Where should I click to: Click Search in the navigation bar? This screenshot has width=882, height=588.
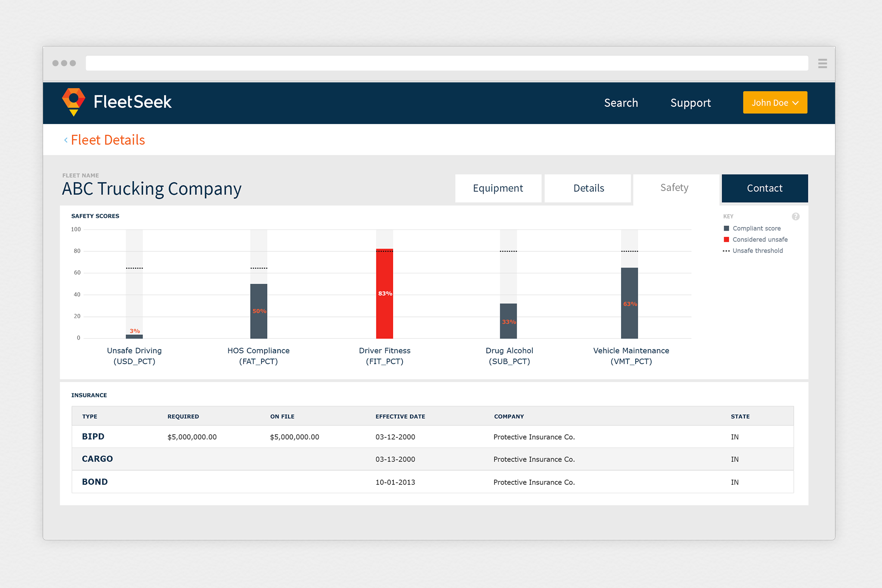(x=621, y=103)
